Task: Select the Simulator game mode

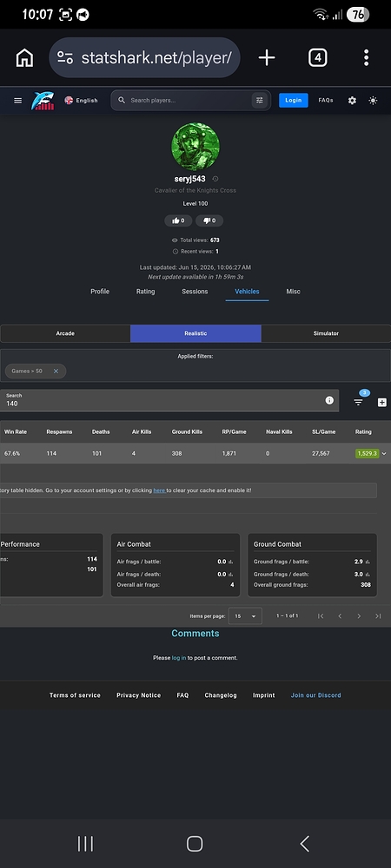Action: (326, 333)
